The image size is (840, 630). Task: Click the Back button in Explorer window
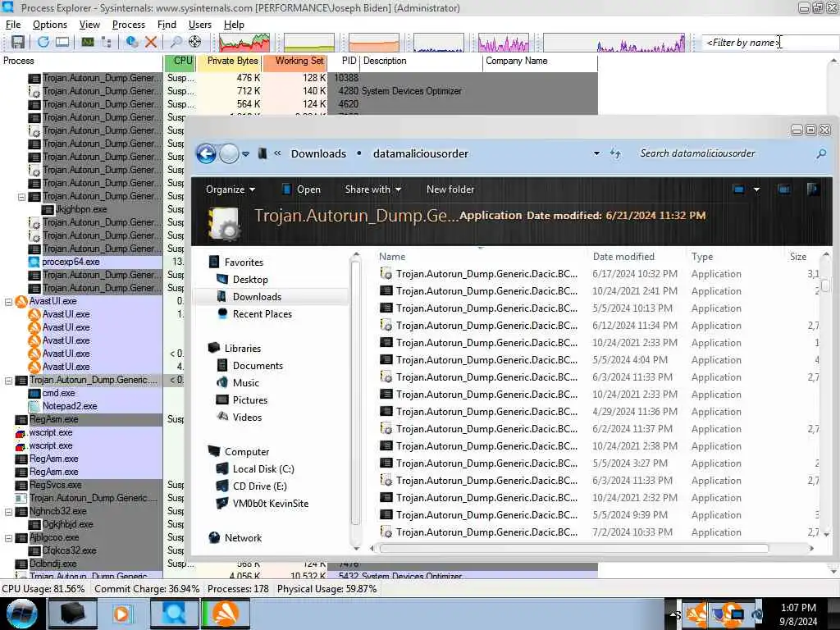click(206, 153)
